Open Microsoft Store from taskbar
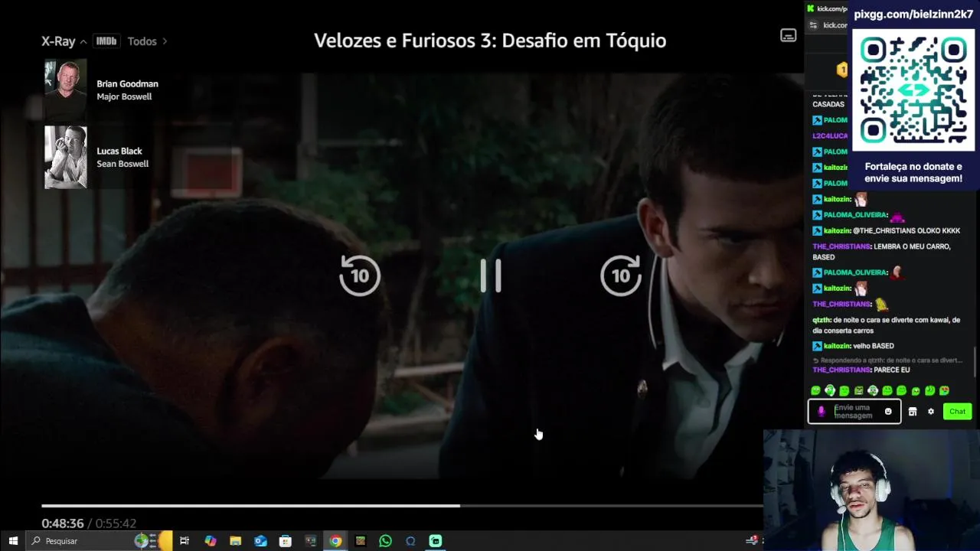Viewport: 980px width, 551px height. tap(286, 541)
